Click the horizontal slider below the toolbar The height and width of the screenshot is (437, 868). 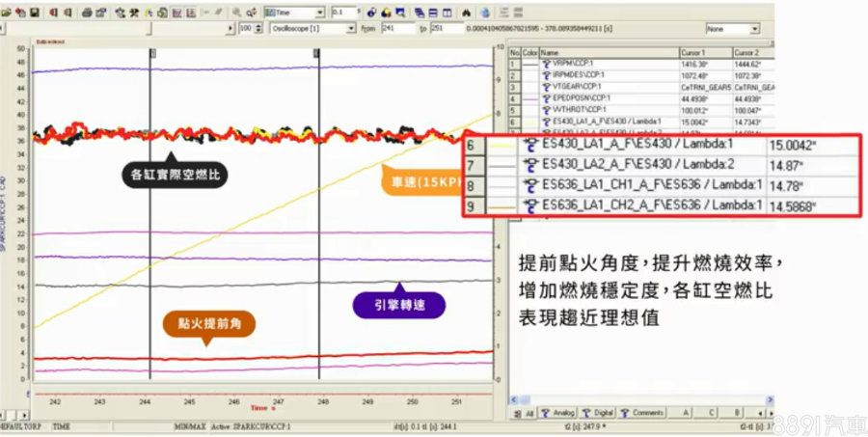tap(116, 29)
